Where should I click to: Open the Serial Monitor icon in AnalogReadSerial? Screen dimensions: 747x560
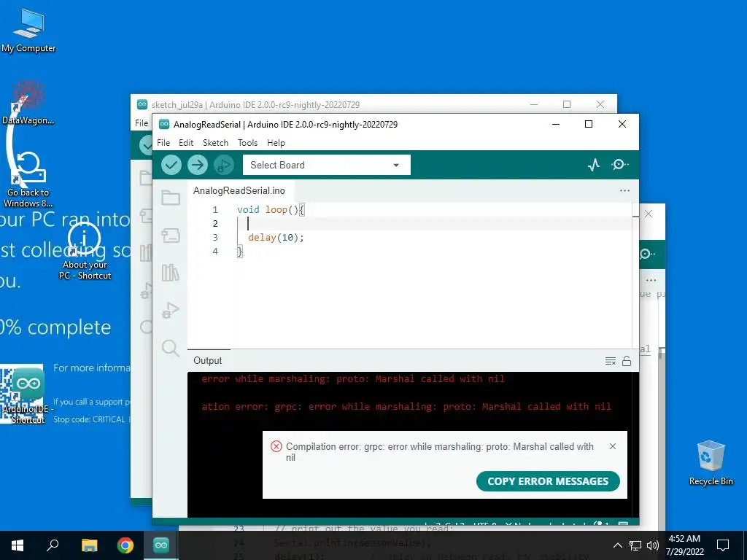coord(619,165)
